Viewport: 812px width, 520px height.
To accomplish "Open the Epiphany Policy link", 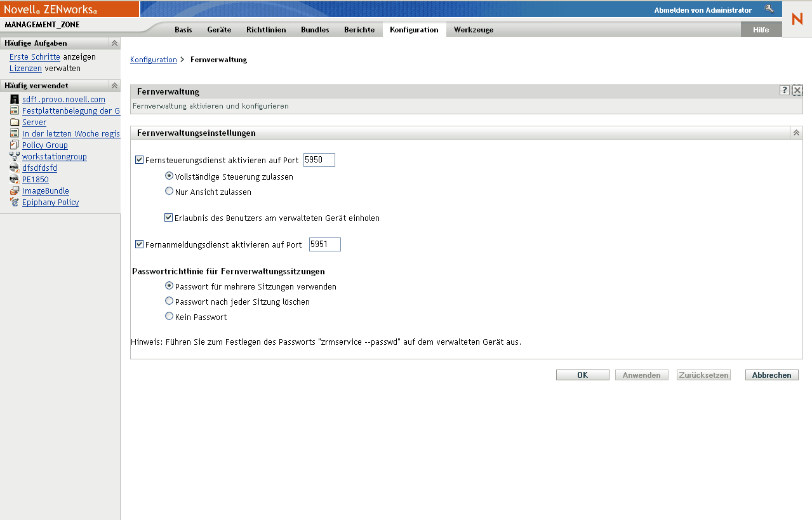I will pos(50,203).
